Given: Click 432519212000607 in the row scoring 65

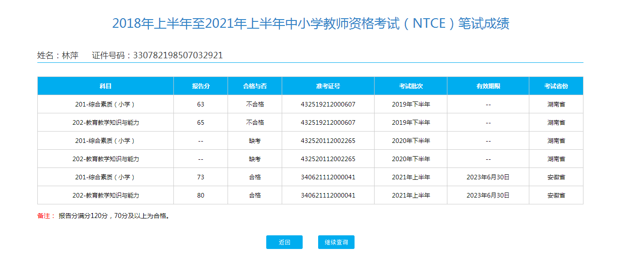Looking at the screenshot, I should pos(328,122).
